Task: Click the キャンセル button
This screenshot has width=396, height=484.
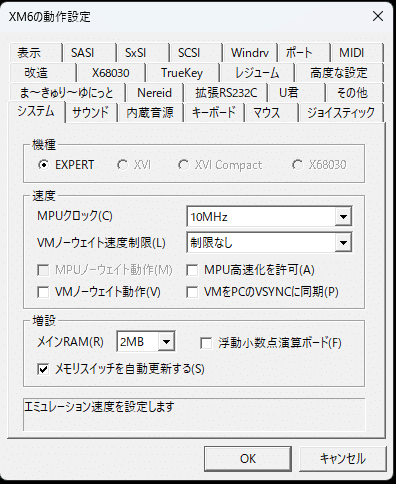Action: click(x=343, y=458)
